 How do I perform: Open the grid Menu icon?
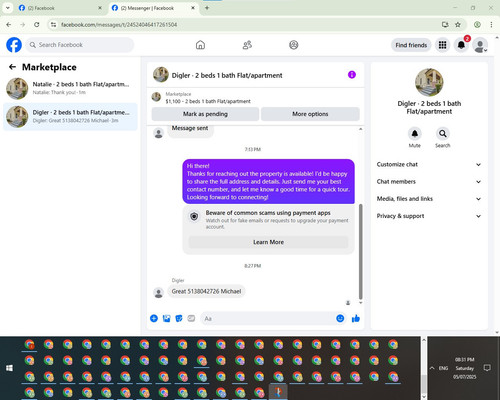[442, 45]
